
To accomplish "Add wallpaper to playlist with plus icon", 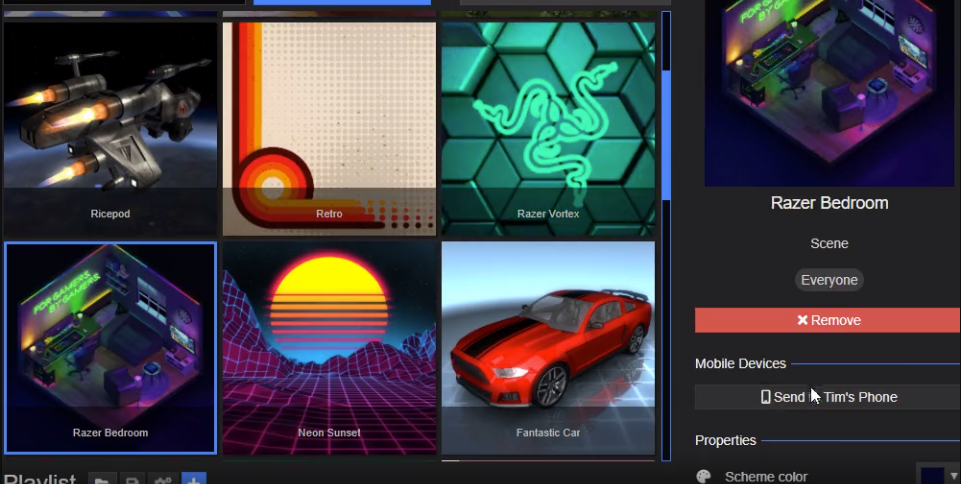I will tap(194, 480).
